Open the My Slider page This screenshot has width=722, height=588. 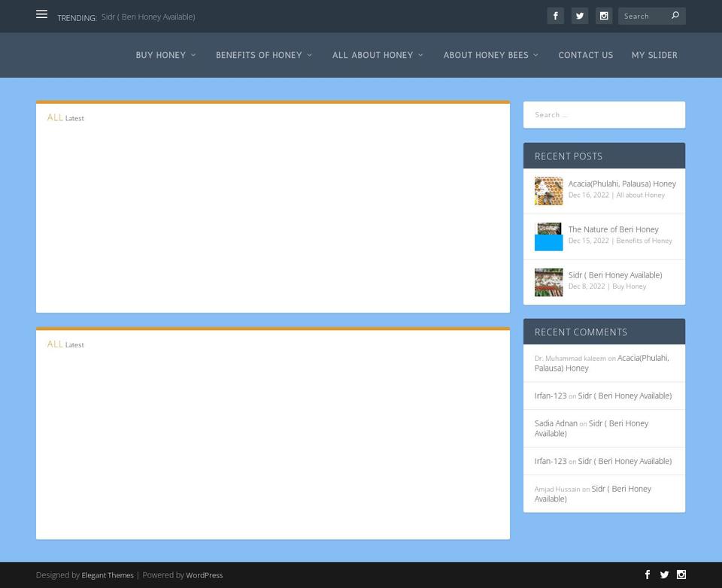point(654,55)
